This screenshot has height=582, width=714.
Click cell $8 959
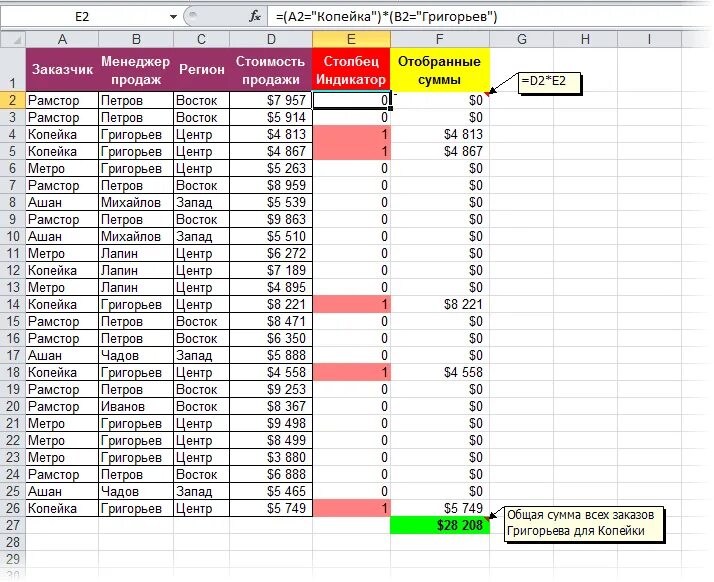(x=271, y=185)
